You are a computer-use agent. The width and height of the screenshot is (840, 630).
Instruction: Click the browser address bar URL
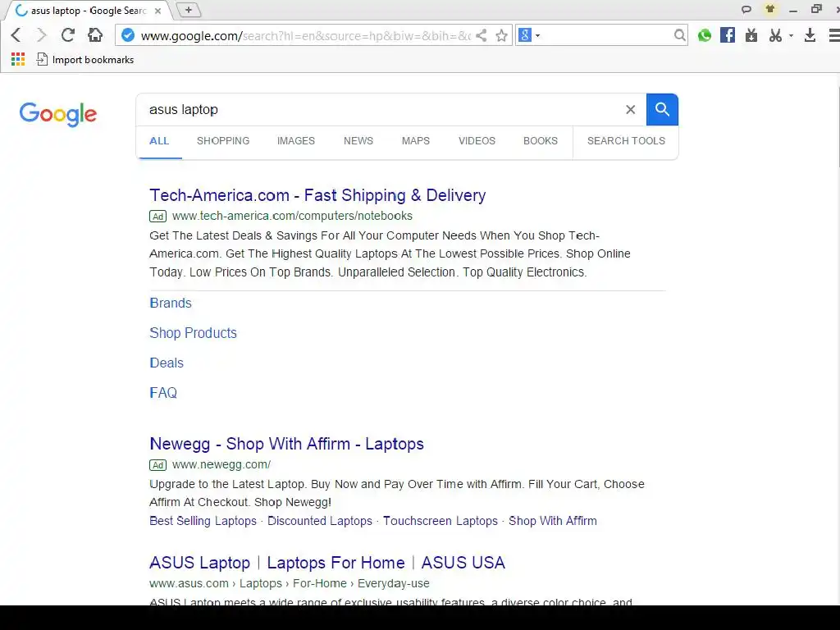[x=305, y=36]
